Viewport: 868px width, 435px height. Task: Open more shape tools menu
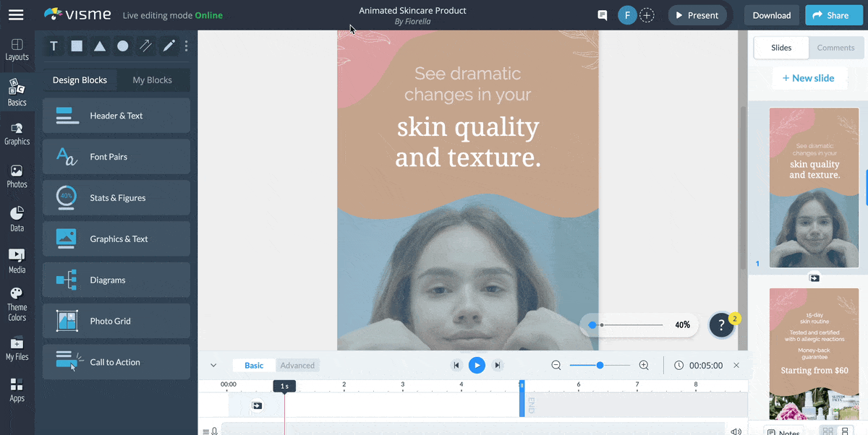(187, 46)
